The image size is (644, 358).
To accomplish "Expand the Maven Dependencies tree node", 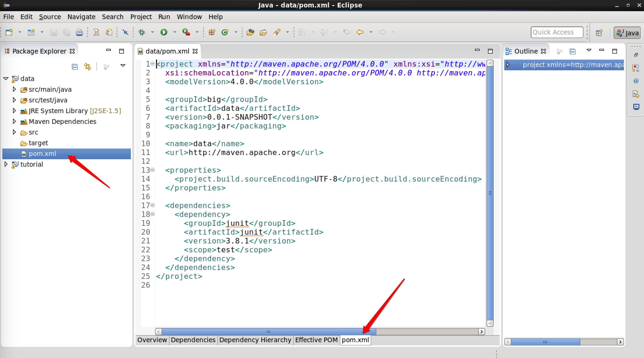I will [x=14, y=122].
